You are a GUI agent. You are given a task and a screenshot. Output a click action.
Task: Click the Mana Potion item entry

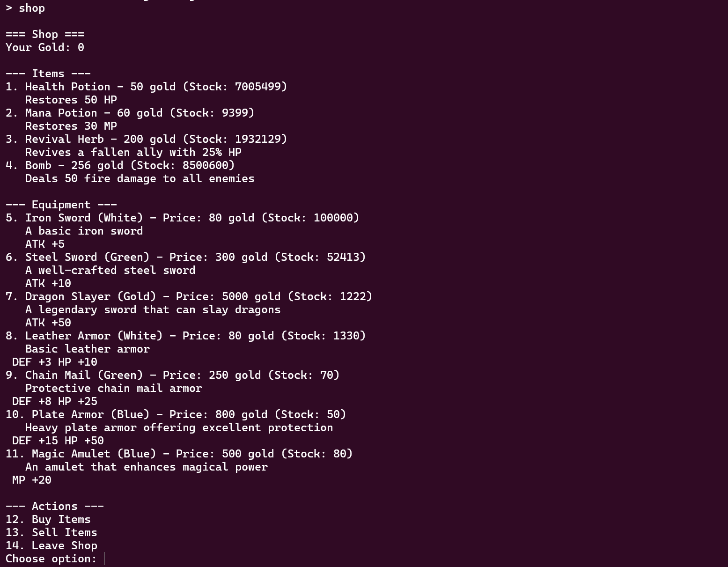[130, 113]
